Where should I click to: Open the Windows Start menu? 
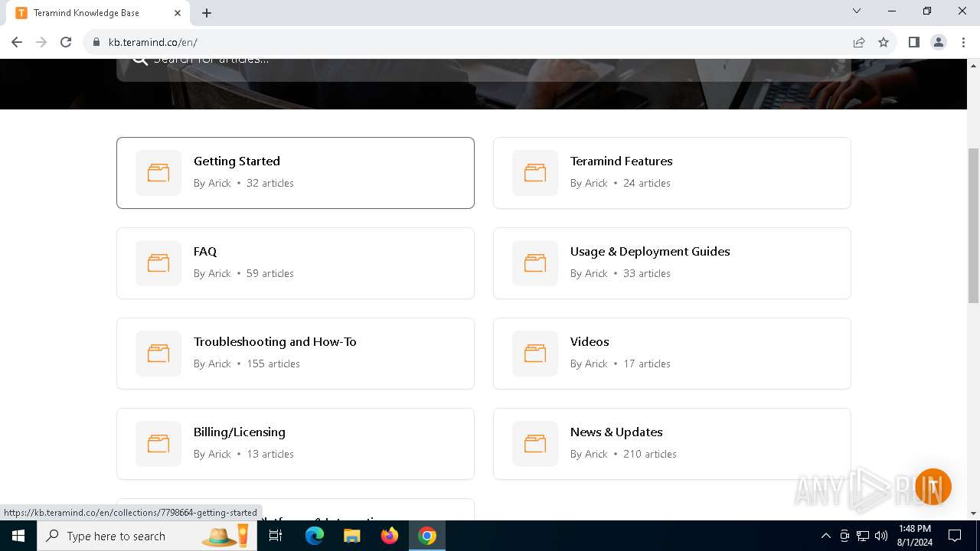point(18,536)
